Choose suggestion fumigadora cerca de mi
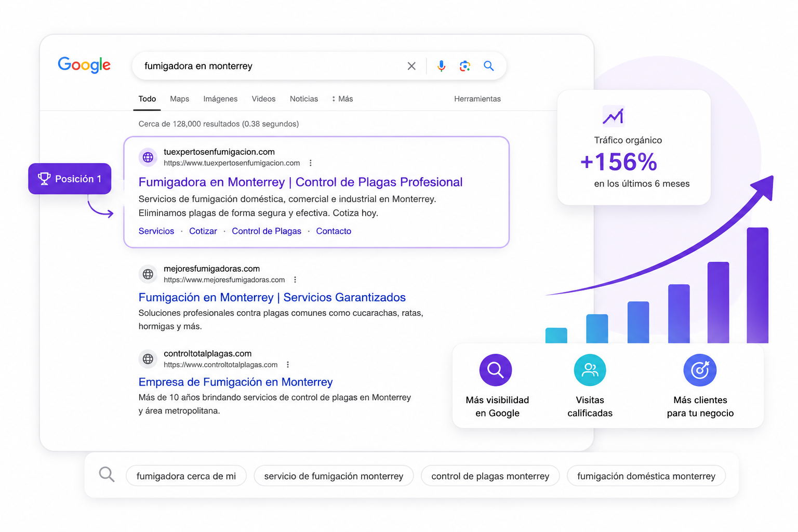 (x=186, y=476)
